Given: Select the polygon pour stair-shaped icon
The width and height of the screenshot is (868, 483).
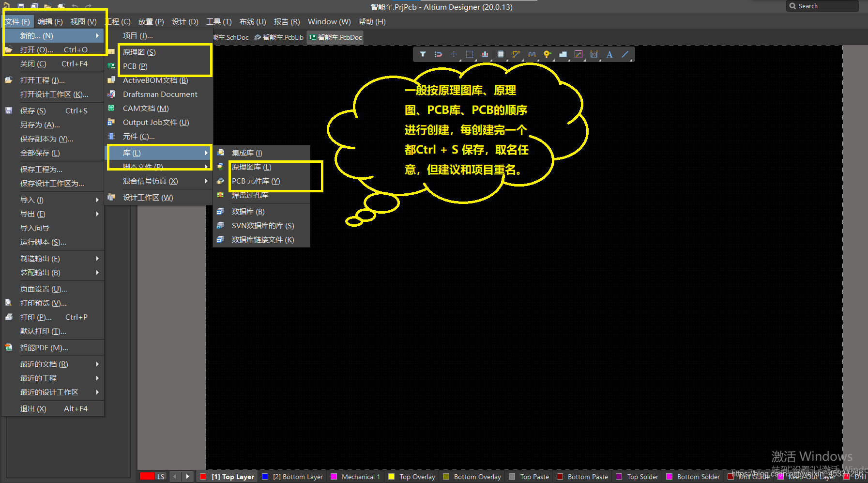Looking at the screenshot, I should pos(563,54).
